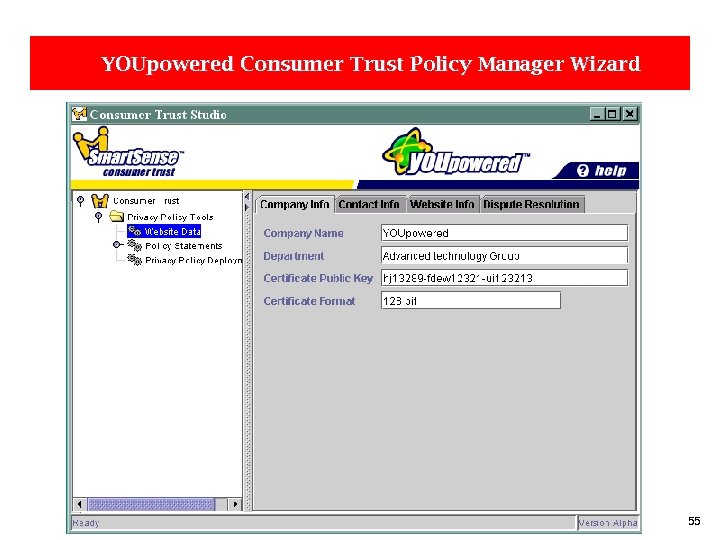
Task: Expand the Policy Statements node handle
Action: [117, 245]
